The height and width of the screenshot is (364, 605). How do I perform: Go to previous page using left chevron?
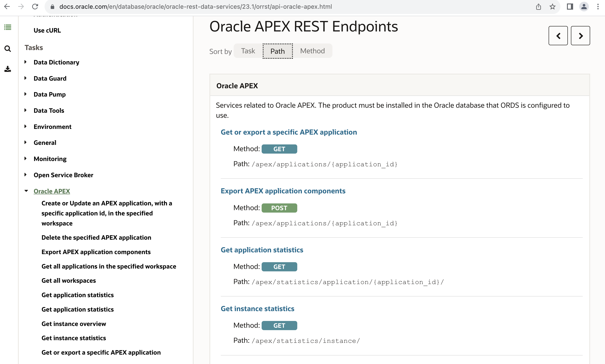coord(558,36)
